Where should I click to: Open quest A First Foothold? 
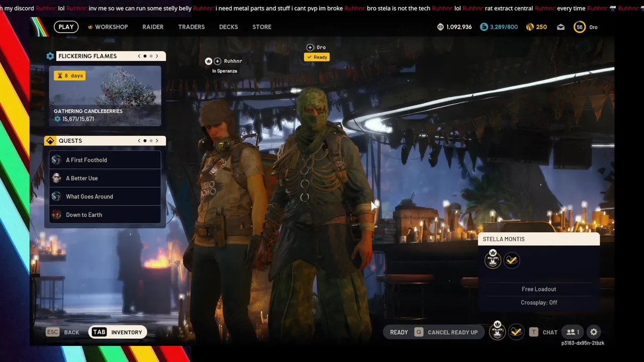pyautogui.click(x=105, y=160)
